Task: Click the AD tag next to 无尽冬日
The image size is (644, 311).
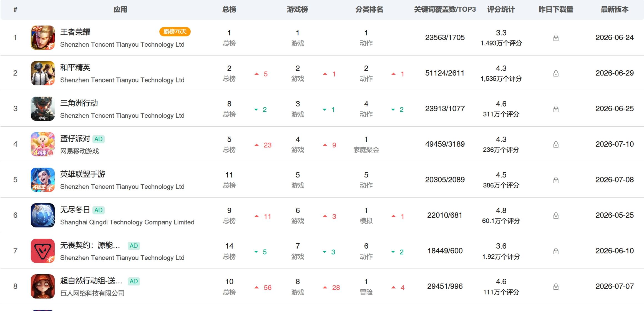Action: [99, 210]
